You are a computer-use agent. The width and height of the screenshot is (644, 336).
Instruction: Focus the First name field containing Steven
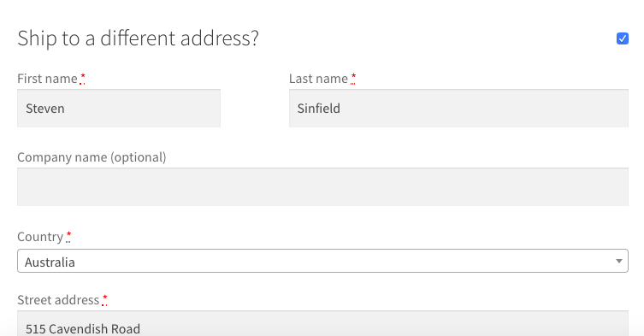119,109
